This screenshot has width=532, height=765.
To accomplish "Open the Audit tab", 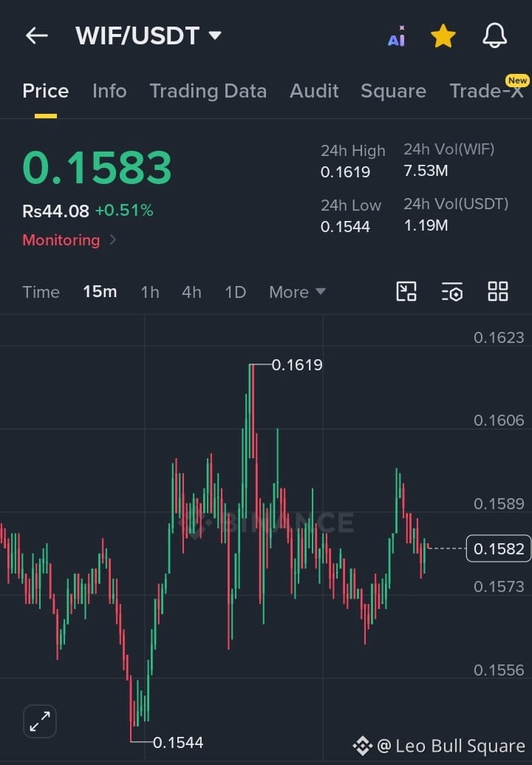I will (314, 91).
